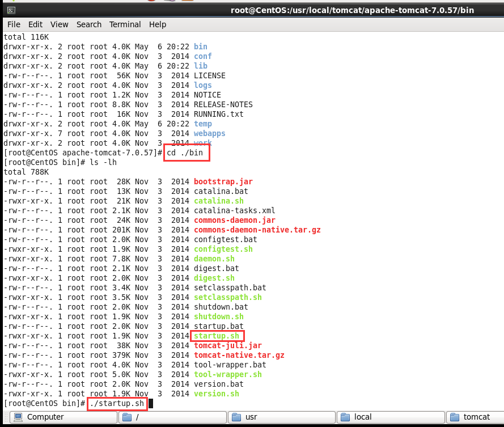Click the bin directory name
The height and width of the screenshot is (427, 504).
click(x=201, y=46)
